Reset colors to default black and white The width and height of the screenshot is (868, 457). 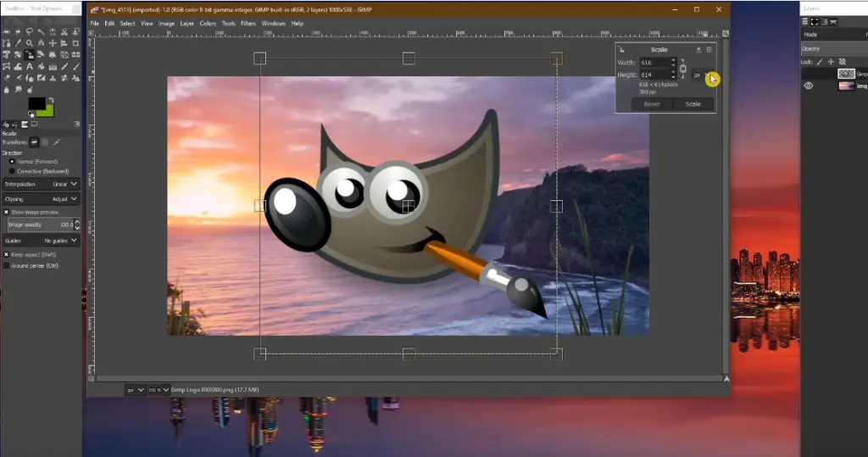click(x=31, y=114)
